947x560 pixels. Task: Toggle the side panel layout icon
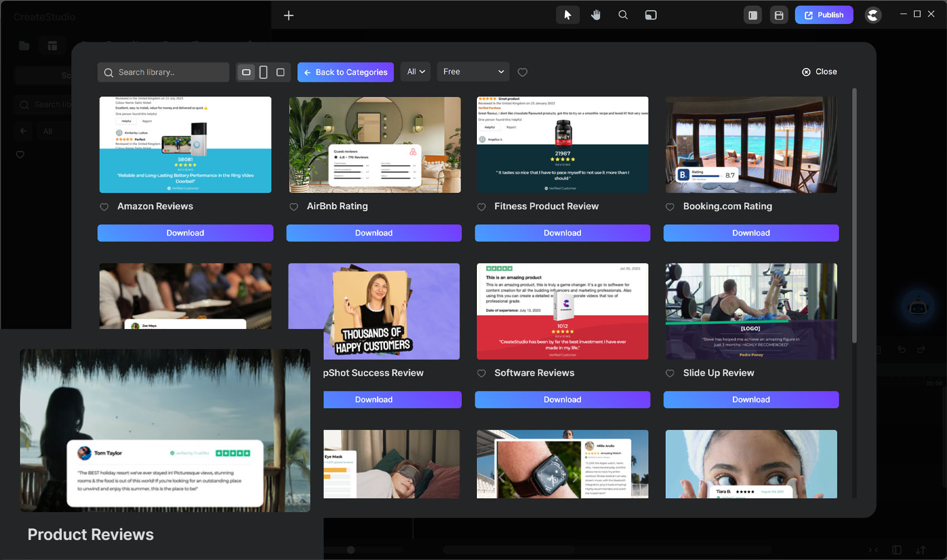(x=753, y=15)
